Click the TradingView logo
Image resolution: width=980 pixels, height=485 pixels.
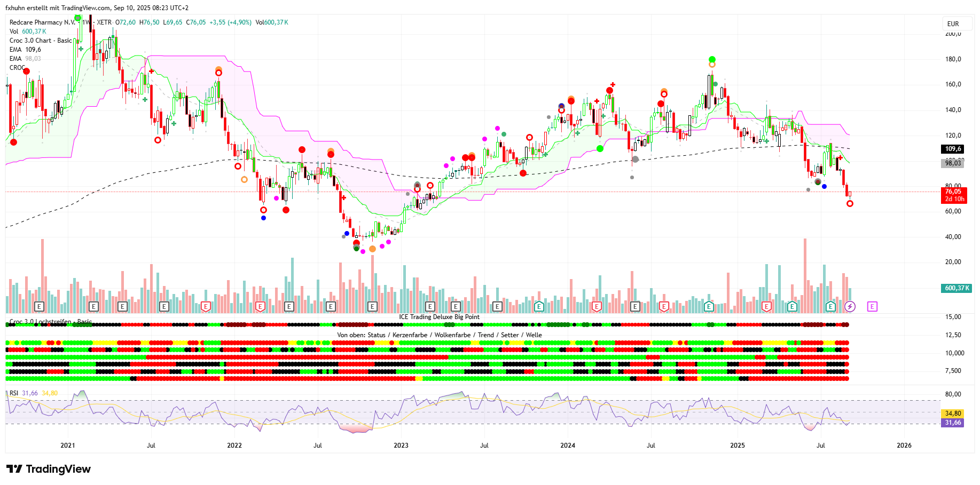pyautogui.click(x=49, y=469)
